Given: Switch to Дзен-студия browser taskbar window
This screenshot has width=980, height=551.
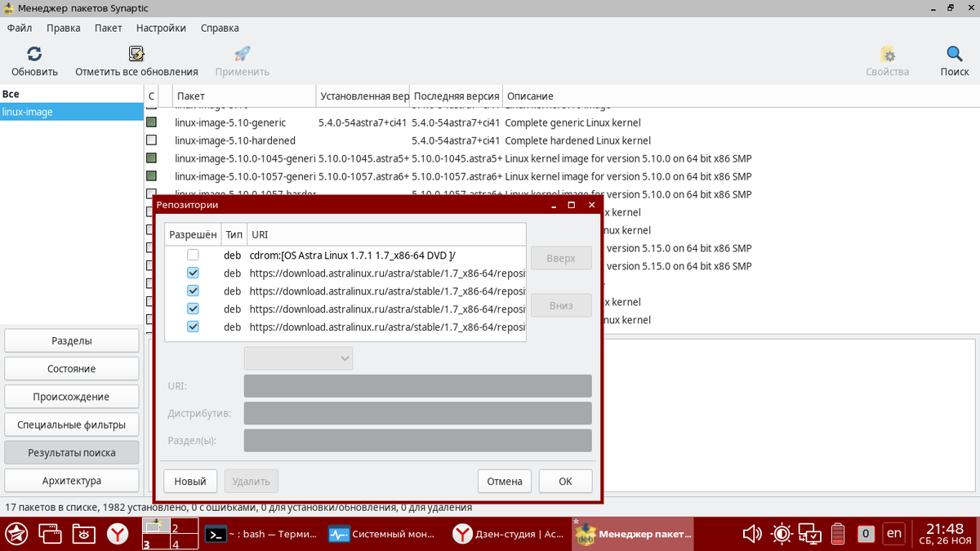Looking at the screenshot, I should [x=508, y=535].
